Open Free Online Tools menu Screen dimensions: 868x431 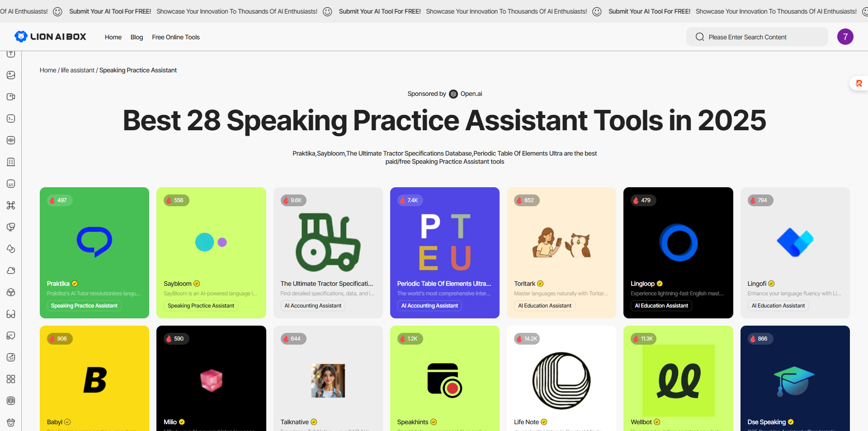click(x=176, y=37)
